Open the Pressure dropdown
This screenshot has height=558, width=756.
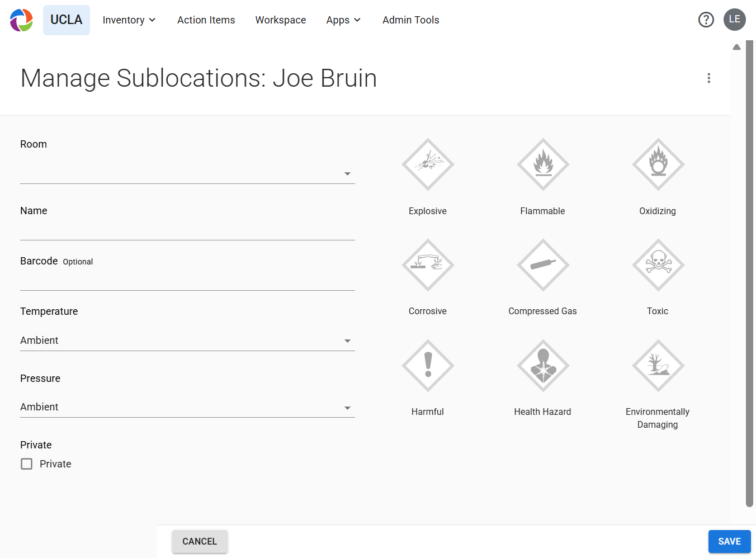[x=187, y=407]
